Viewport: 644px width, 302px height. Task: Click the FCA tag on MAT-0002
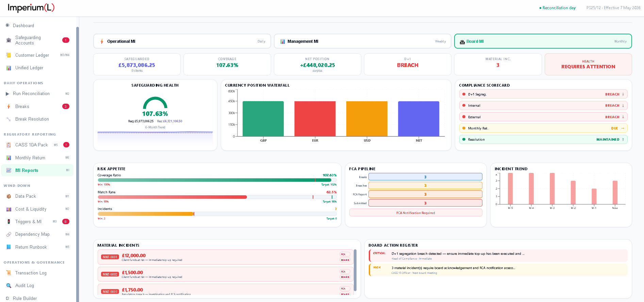pos(344,271)
